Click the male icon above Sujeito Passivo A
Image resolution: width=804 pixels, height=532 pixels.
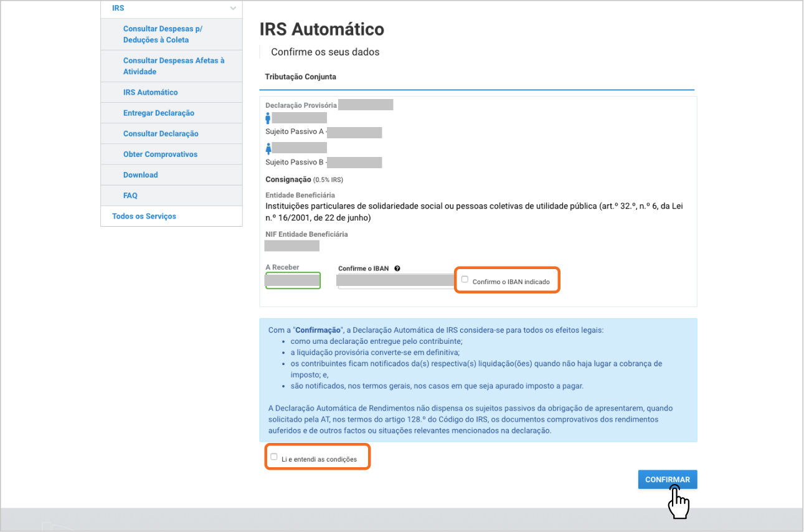pyautogui.click(x=268, y=118)
